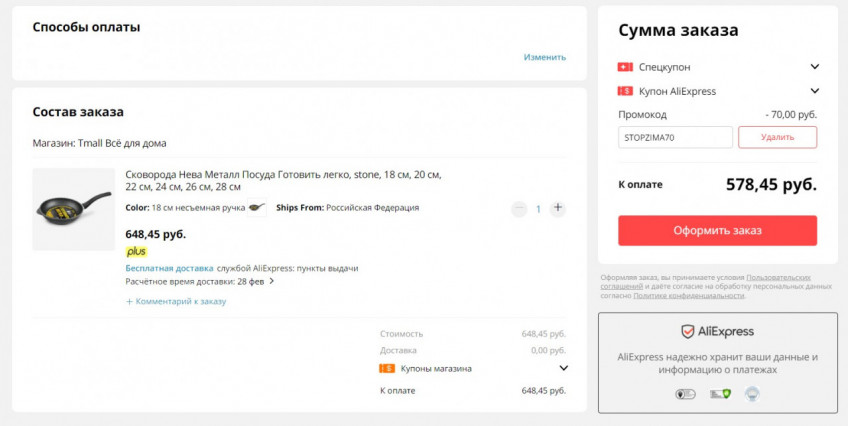Click the red Спецкупон coupon icon
Viewport: 848px width, 426px height.
(626, 67)
